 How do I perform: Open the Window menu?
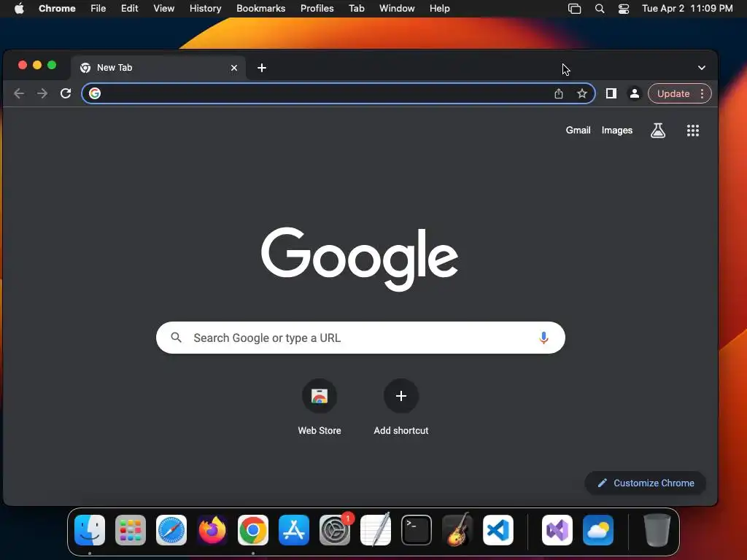click(397, 8)
